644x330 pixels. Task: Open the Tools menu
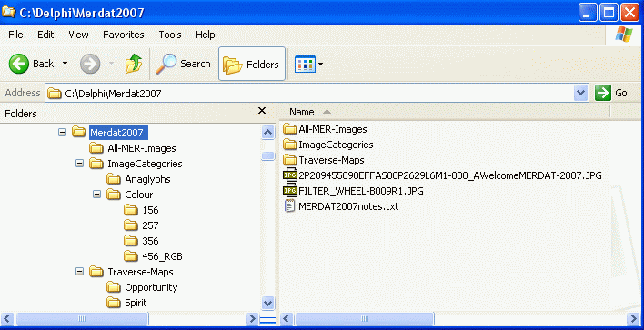[170, 35]
